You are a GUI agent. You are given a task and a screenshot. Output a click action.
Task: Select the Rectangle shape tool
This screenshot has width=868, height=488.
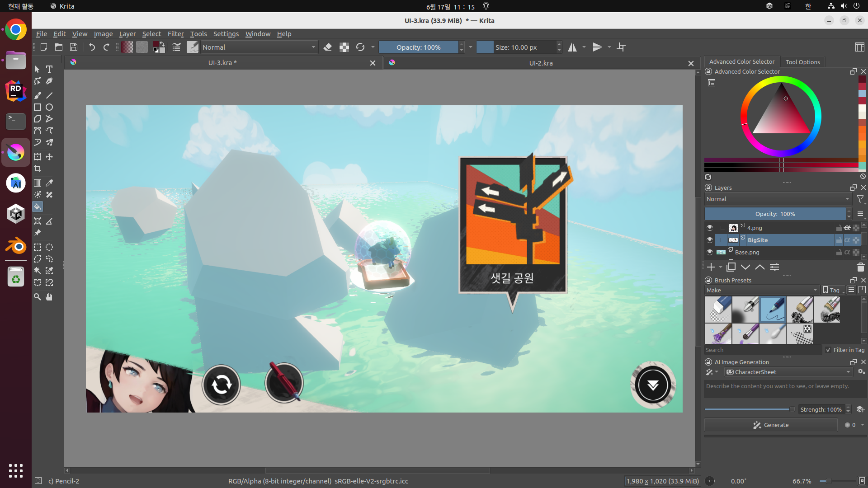pos(38,107)
